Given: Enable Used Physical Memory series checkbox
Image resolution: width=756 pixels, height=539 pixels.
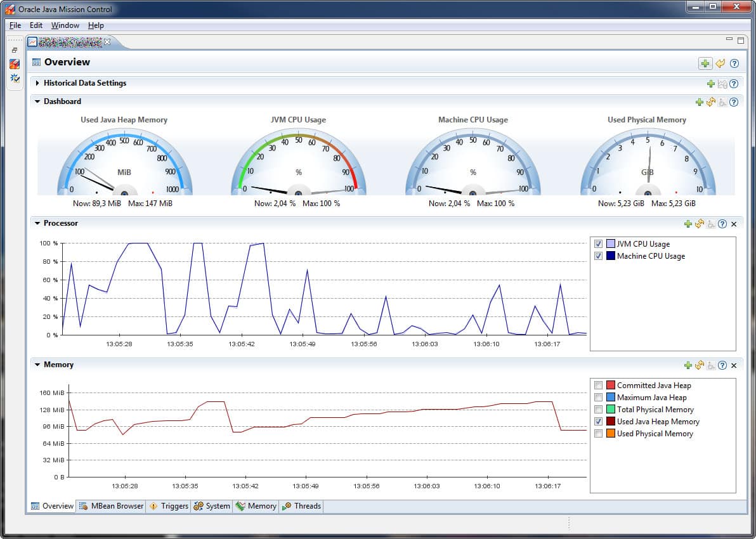Looking at the screenshot, I should 598,433.
